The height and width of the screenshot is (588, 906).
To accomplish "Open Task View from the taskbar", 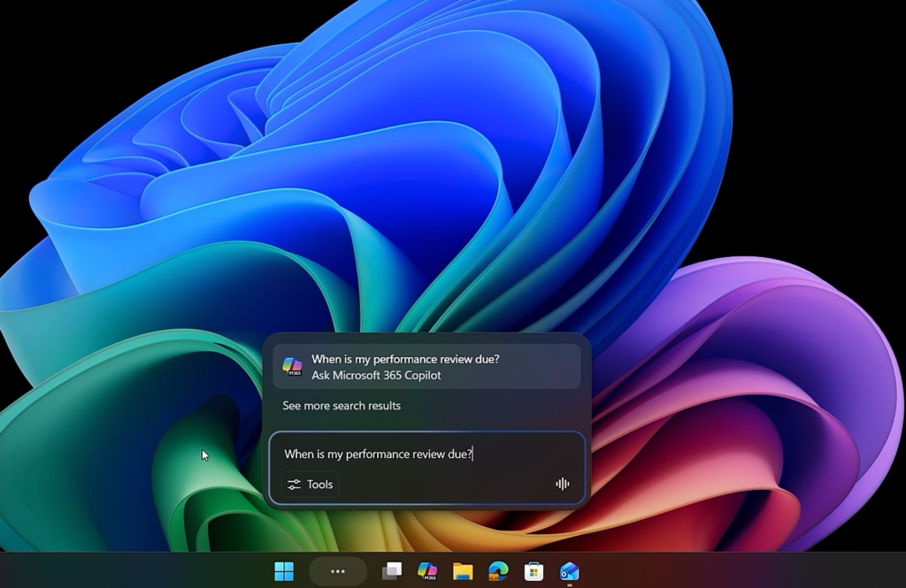I will click(392, 571).
